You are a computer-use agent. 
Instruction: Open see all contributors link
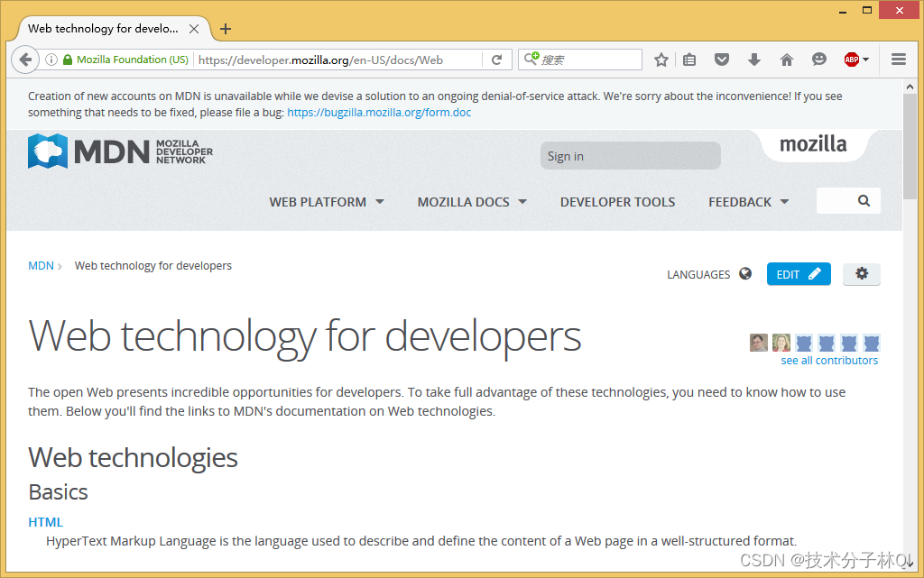coord(829,360)
